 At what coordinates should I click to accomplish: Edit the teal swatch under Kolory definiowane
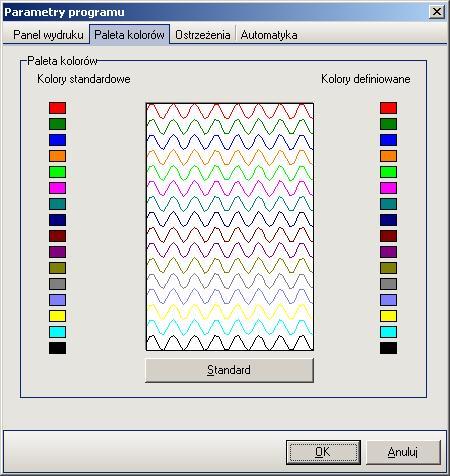(x=388, y=204)
